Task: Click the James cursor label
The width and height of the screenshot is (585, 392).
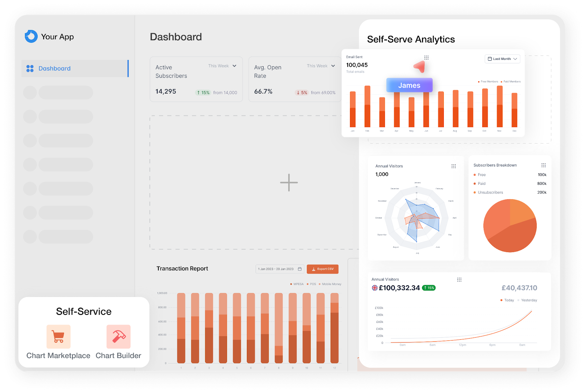Action: 409,85
